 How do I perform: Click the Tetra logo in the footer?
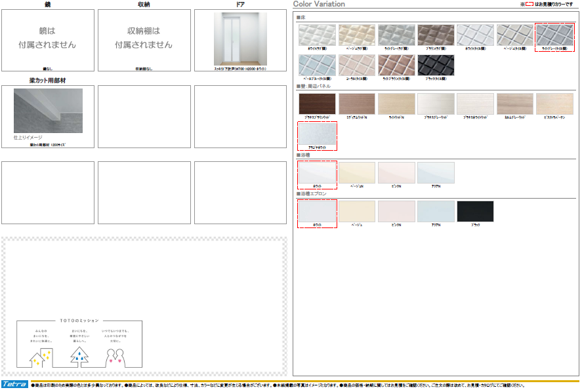(x=14, y=384)
